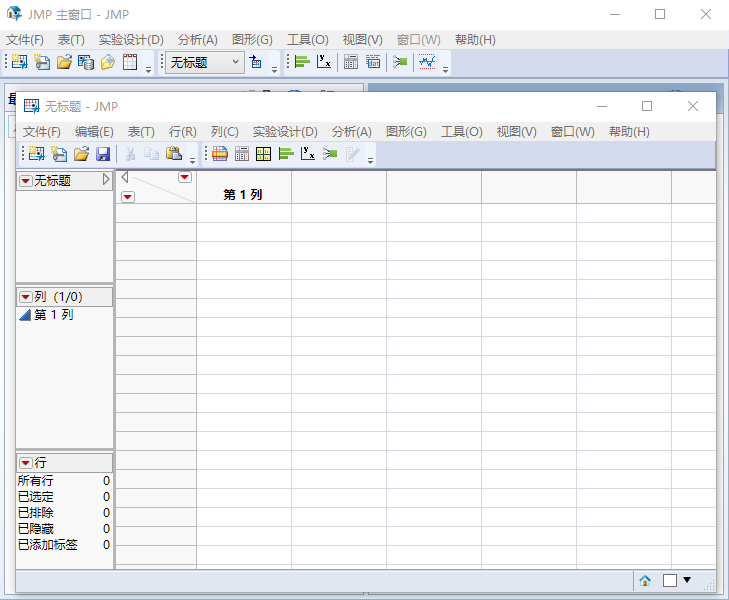Open the Distribution platform icon in table toolbar
The image size is (729, 600).
(x=286, y=154)
